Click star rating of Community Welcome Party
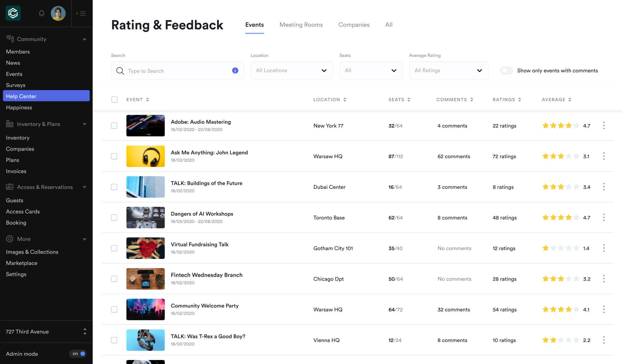 tap(561, 309)
